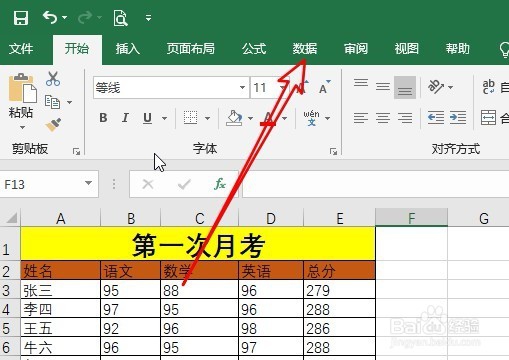Click the Align Right icon
Image resolution: width=509 pixels, height=360 pixels.
coord(405,118)
